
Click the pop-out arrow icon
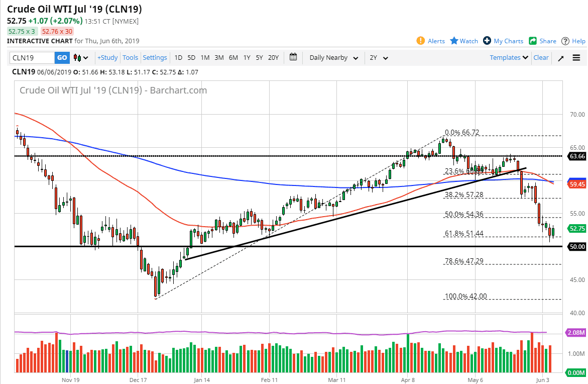561,58
